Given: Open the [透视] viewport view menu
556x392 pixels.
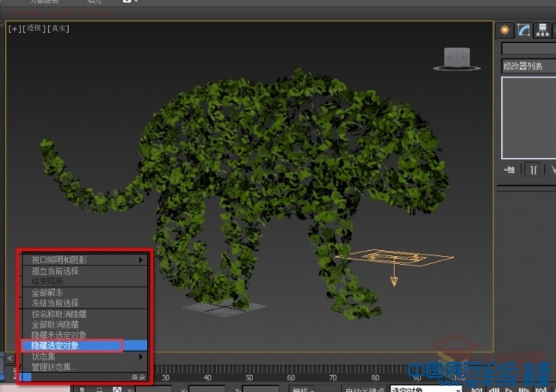Looking at the screenshot, I should point(34,29).
